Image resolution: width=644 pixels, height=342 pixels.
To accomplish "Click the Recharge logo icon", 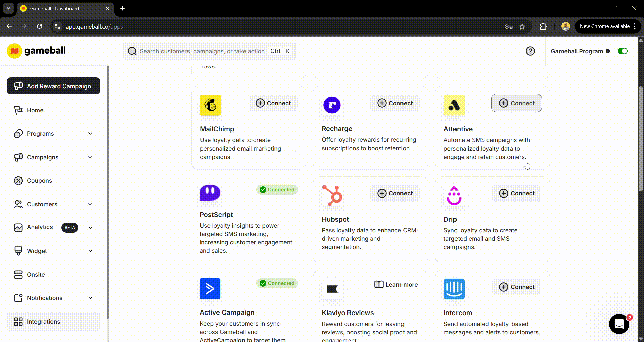I will coord(332,105).
